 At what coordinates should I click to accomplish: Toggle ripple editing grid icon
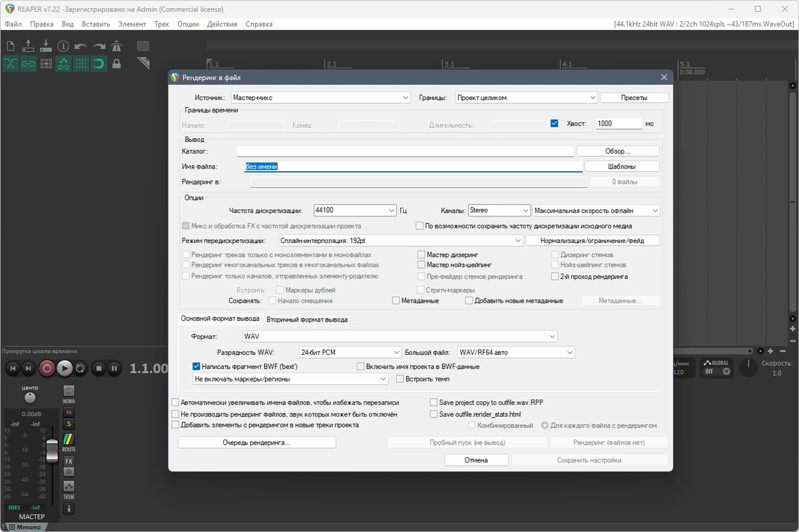[x=46, y=63]
